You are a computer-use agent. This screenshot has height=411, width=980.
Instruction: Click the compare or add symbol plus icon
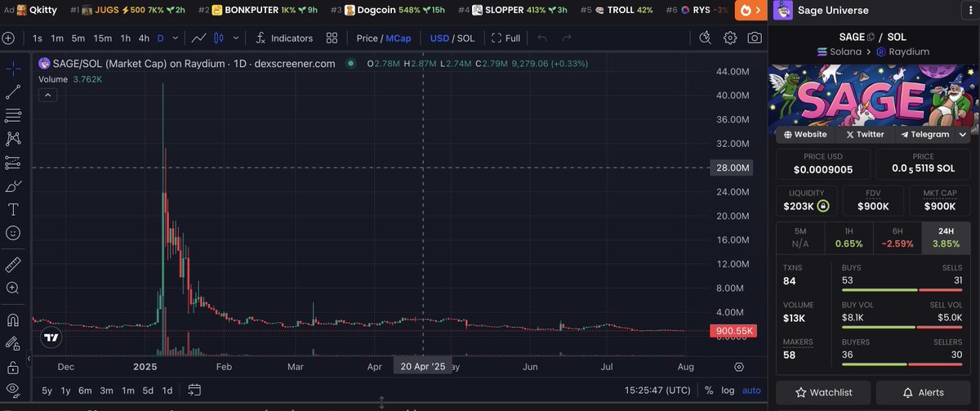point(8,38)
